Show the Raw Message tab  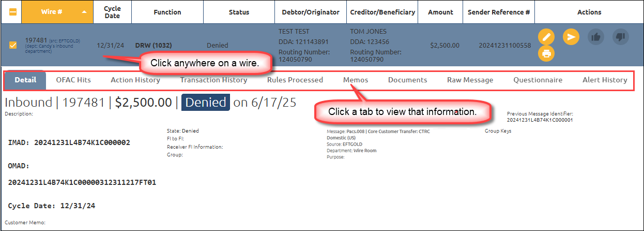pyautogui.click(x=470, y=80)
